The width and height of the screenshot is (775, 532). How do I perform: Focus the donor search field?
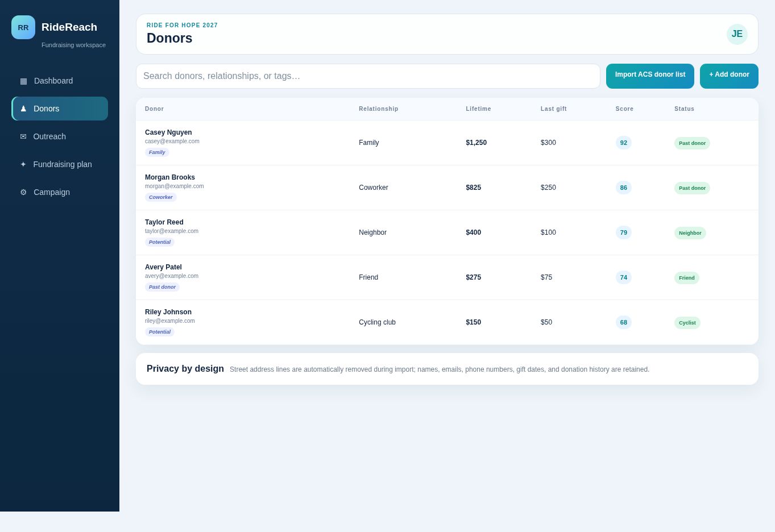(368, 76)
